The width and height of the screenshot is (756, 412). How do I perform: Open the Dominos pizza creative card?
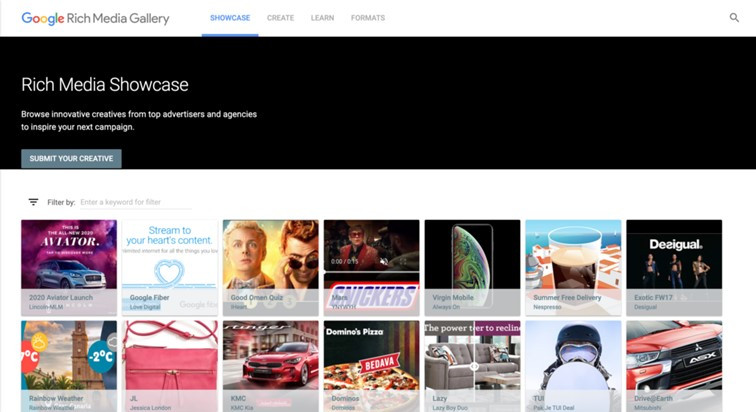click(371, 366)
